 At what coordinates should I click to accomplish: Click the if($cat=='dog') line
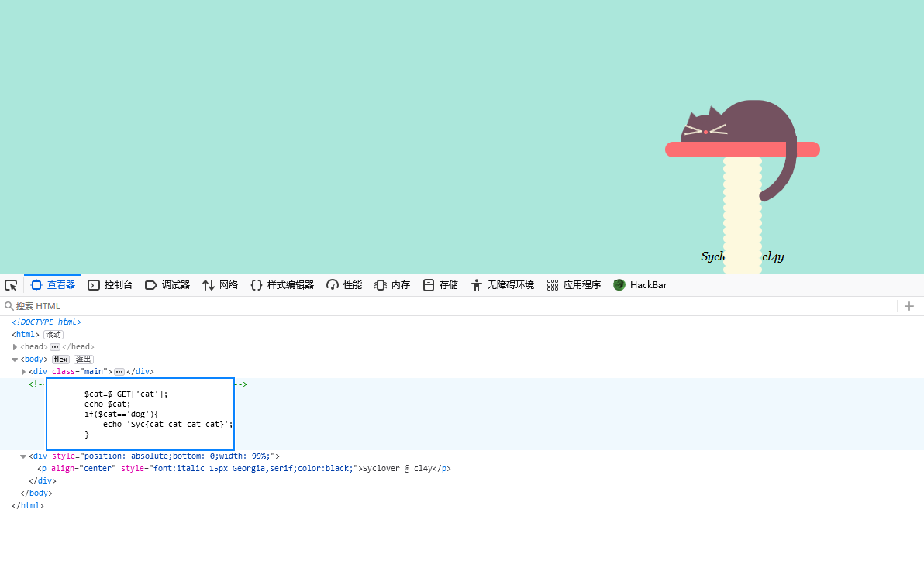122,415
